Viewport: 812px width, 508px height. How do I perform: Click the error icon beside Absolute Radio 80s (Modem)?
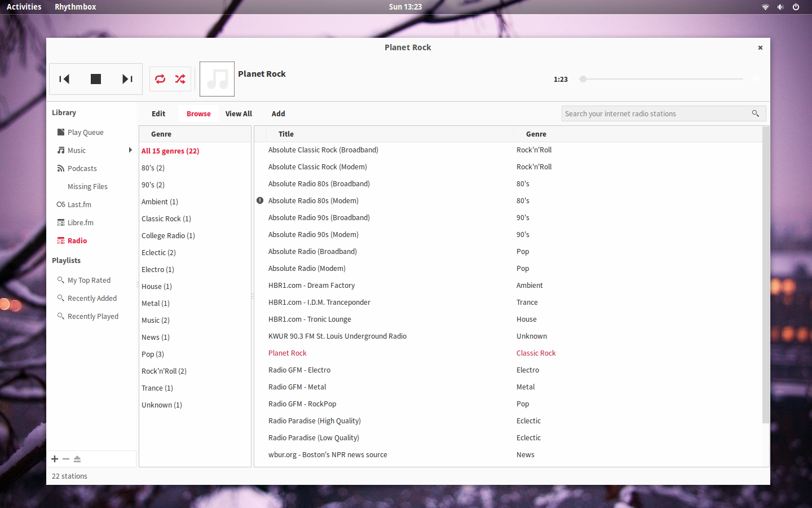click(x=260, y=200)
